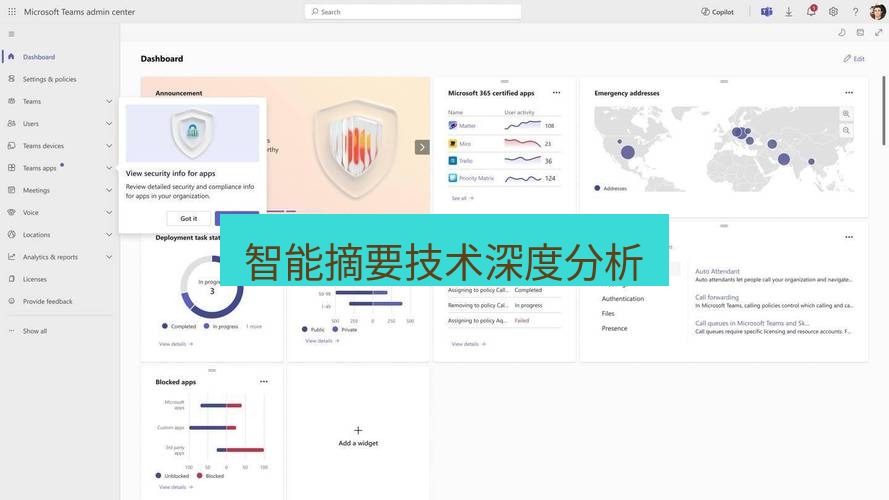The width and height of the screenshot is (889, 500).
Task: Click the dashboard vertical scrollbar
Action: [883, 111]
